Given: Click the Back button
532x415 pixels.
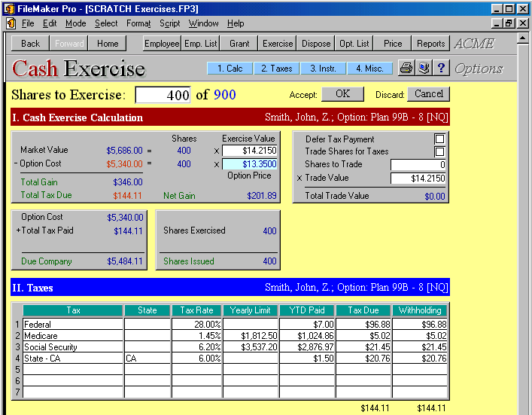Looking at the screenshot, I should [30, 44].
